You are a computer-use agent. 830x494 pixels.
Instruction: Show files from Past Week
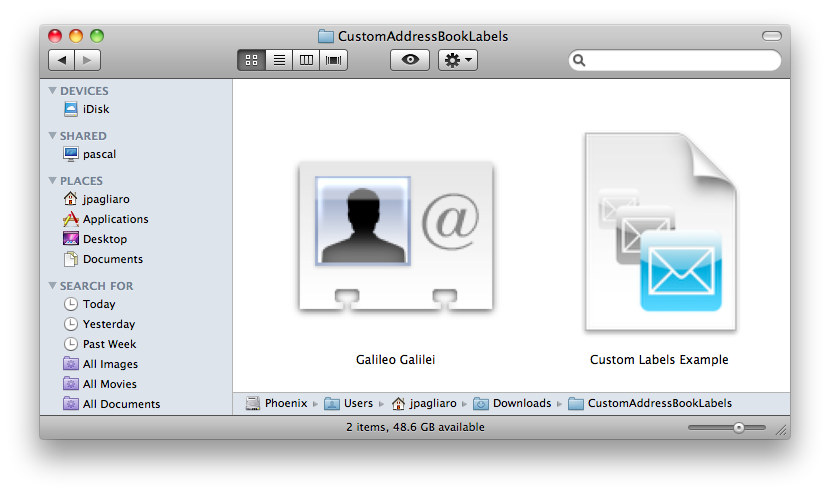[x=109, y=344]
